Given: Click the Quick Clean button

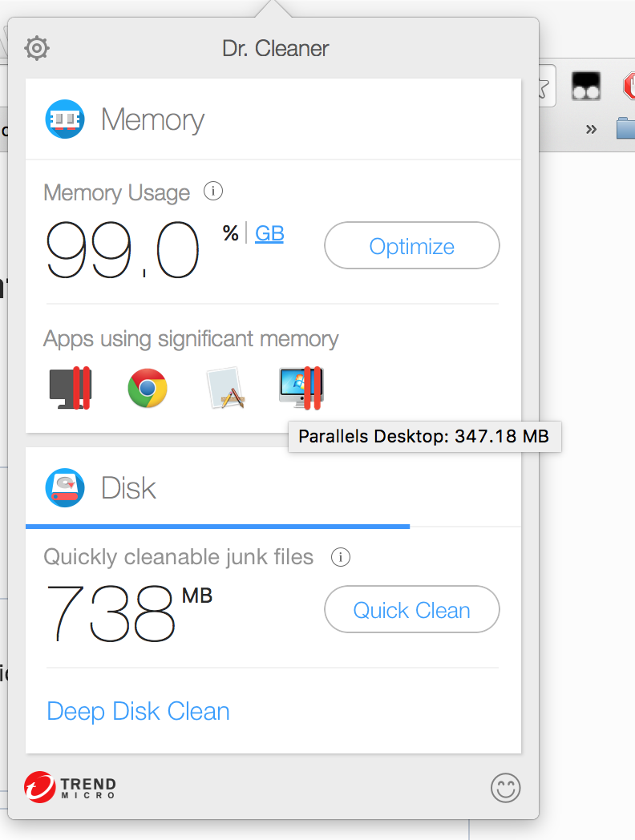Looking at the screenshot, I should pyautogui.click(x=411, y=610).
